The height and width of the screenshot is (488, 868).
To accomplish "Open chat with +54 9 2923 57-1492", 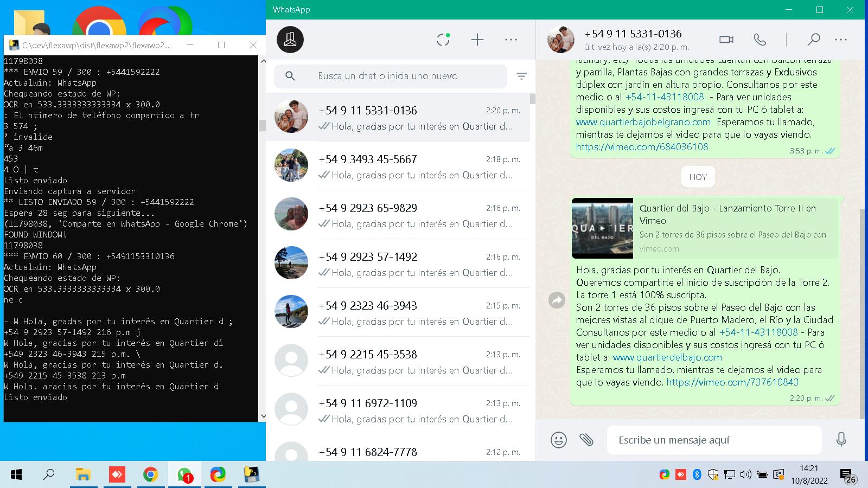I will (x=398, y=264).
